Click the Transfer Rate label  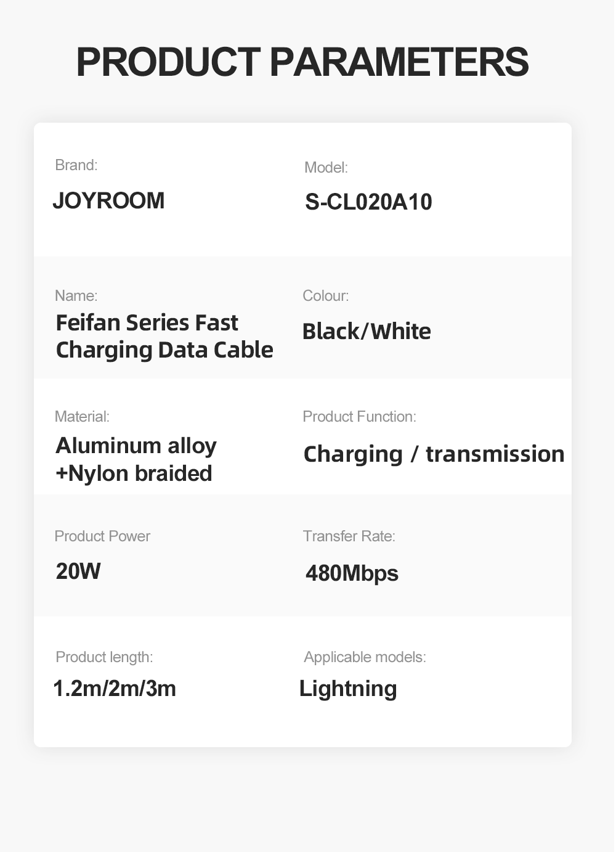click(x=349, y=536)
